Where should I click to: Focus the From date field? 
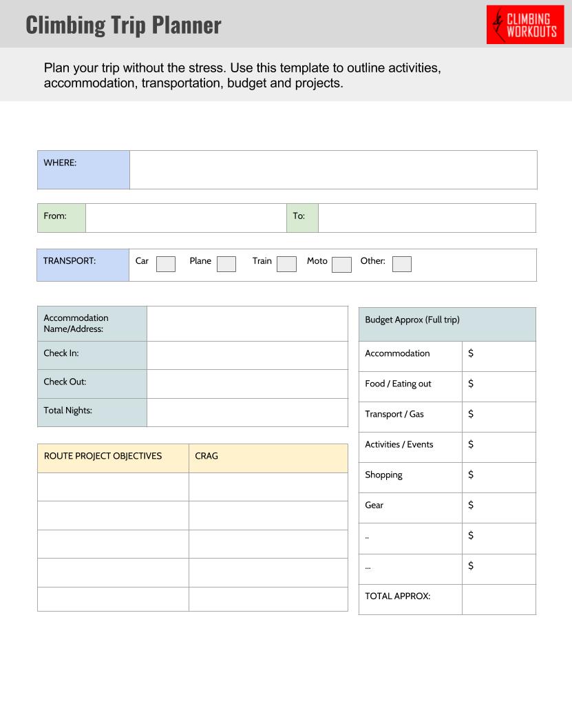(x=186, y=218)
